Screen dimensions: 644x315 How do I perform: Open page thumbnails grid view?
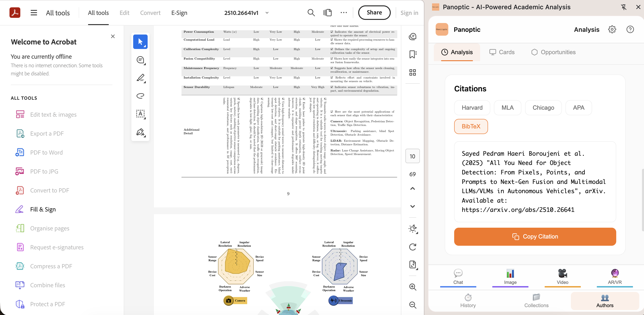(412, 72)
